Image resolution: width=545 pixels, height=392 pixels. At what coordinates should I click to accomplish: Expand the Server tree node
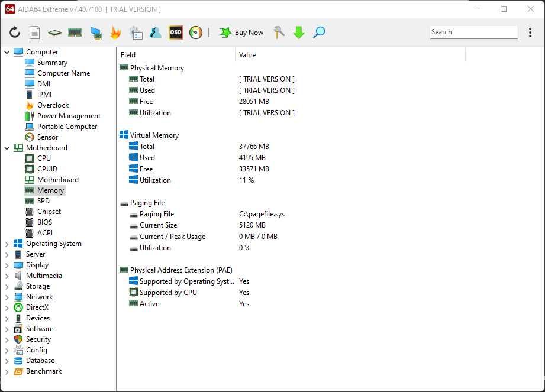click(x=7, y=254)
